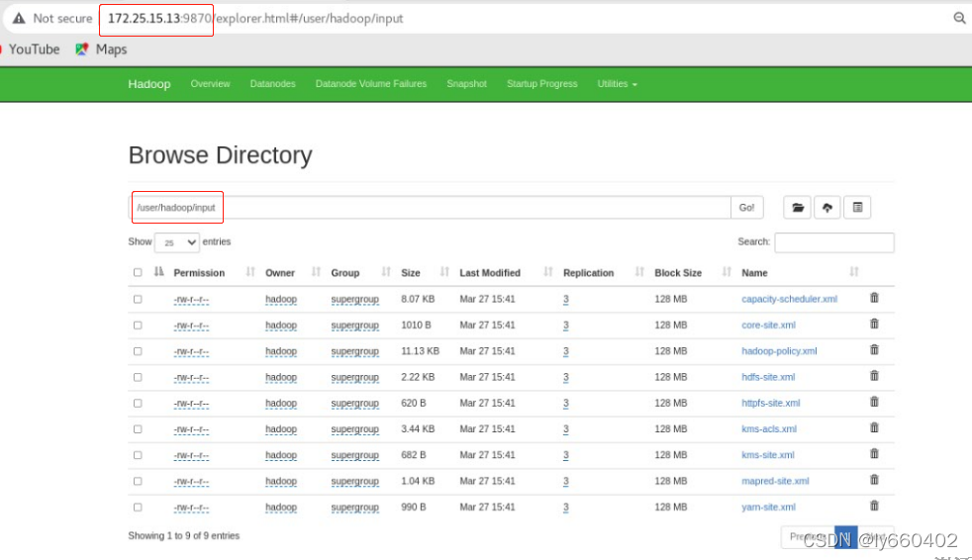Click replication 3 of kms-site.xml row

(566, 455)
